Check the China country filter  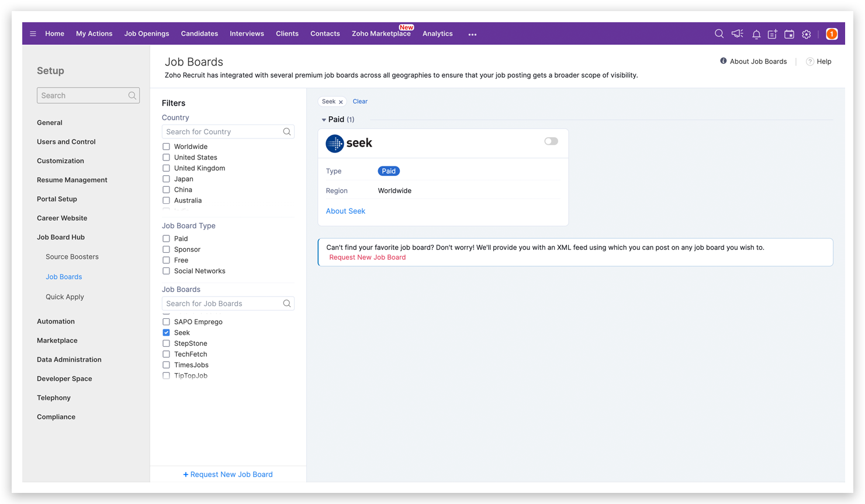click(x=167, y=190)
